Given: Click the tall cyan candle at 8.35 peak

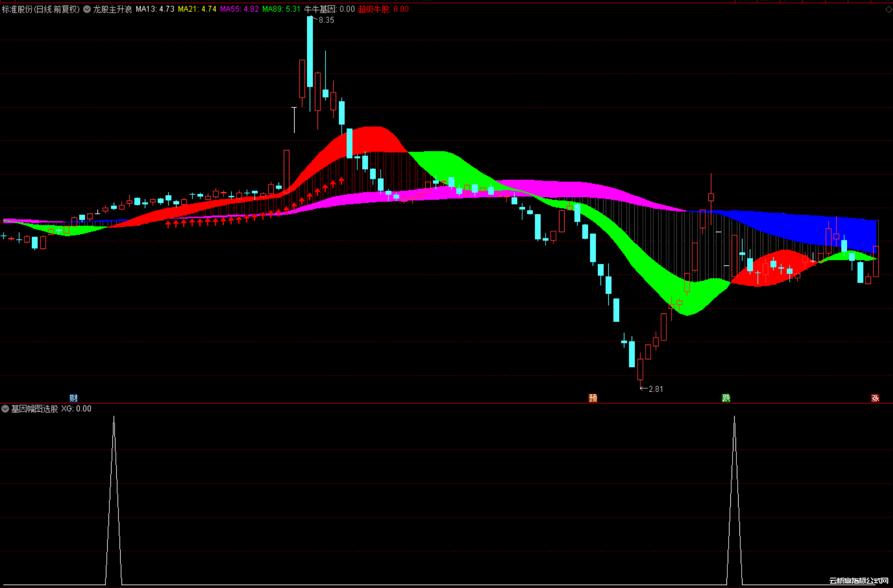Looking at the screenshot, I should coord(310,52).
